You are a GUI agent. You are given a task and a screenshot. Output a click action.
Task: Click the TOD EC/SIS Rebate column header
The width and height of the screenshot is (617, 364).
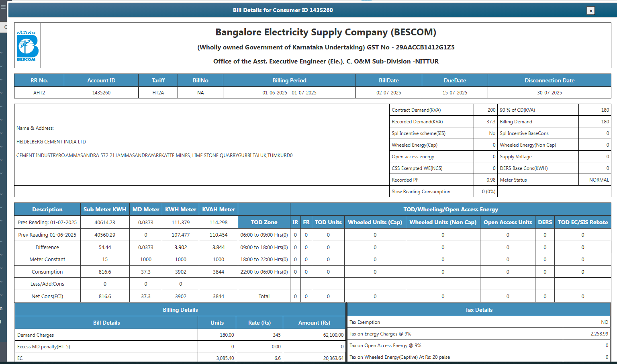tap(583, 222)
